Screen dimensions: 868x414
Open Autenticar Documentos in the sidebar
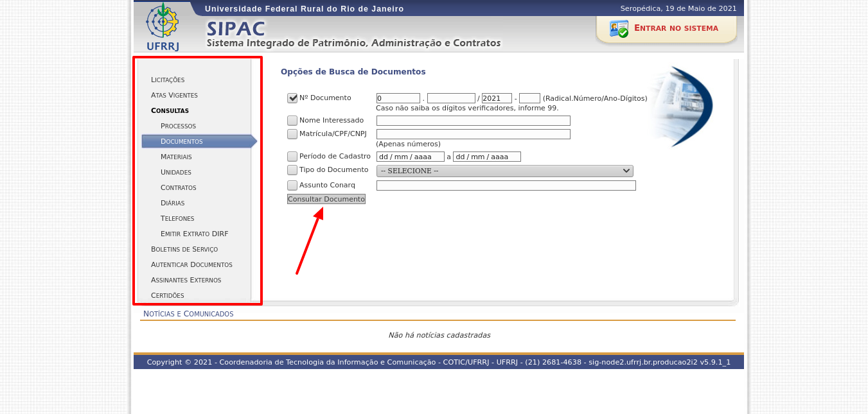click(x=191, y=264)
